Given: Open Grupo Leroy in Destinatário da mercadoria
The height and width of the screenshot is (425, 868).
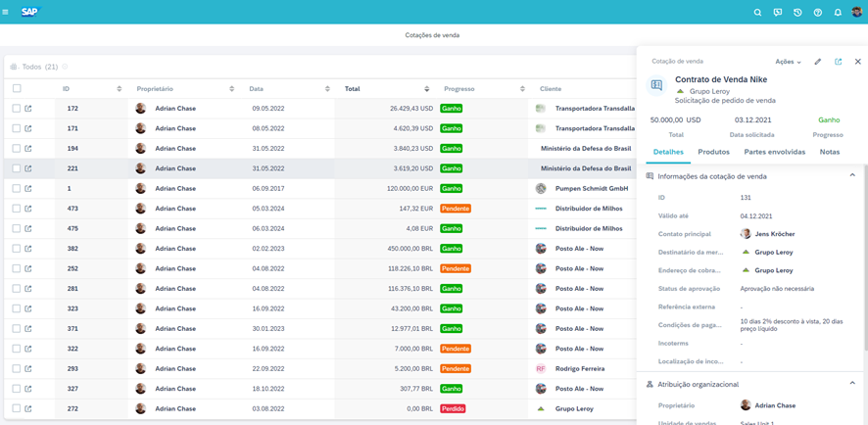Looking at the screenshot, I should (x=773, y=253).
